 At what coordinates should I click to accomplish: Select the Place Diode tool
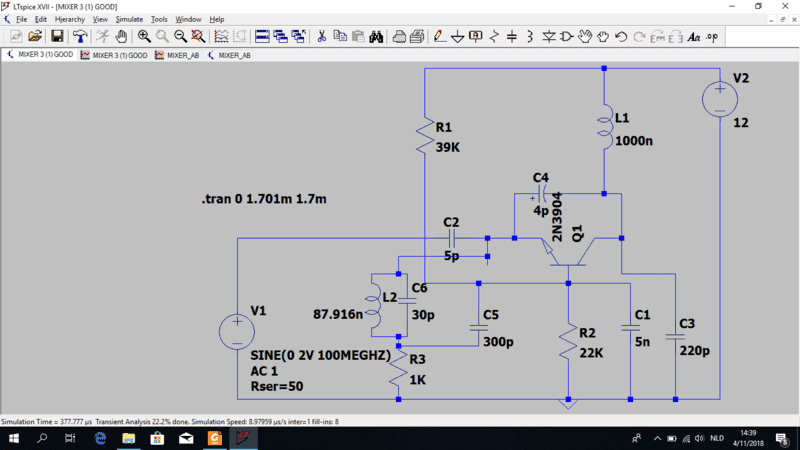[x=549, y=36]
